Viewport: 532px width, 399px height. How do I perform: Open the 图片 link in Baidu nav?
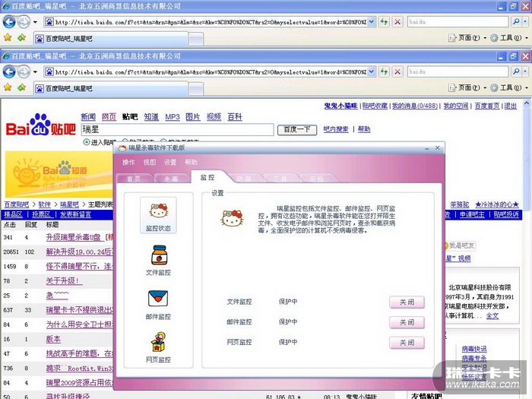pos(193,117)
